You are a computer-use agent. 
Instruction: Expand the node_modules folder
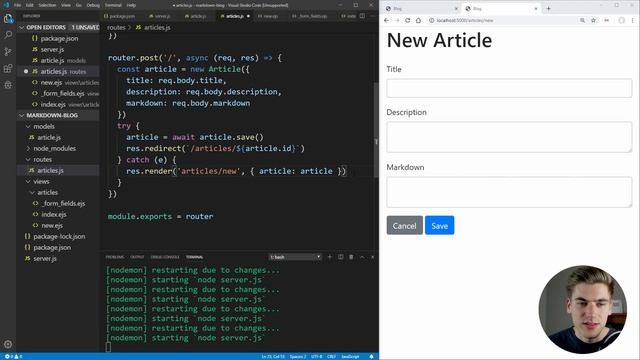point(54,148)
